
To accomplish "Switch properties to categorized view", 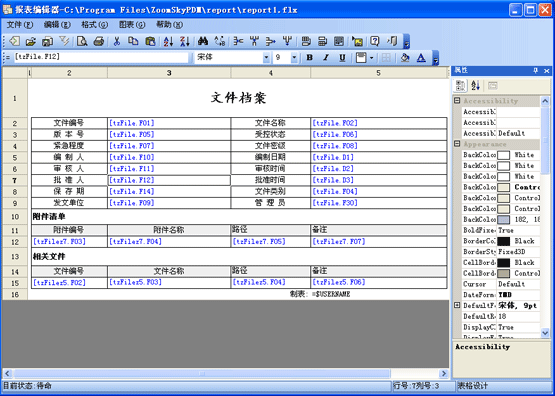I will [460, 85].
